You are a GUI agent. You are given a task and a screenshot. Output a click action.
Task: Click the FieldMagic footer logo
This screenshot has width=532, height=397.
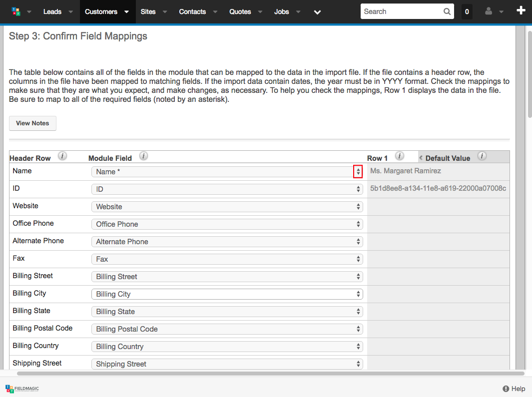(x=22, y=389)
